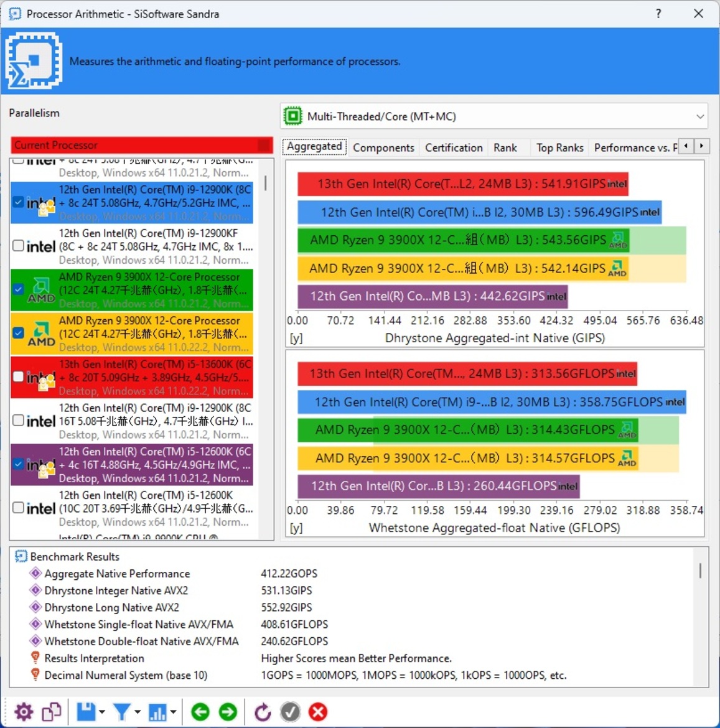The height and width of the screenshot is (728, 720).
Task: Click the [y] label under the Dhrystone chart
Action: [x=296, y=338]
